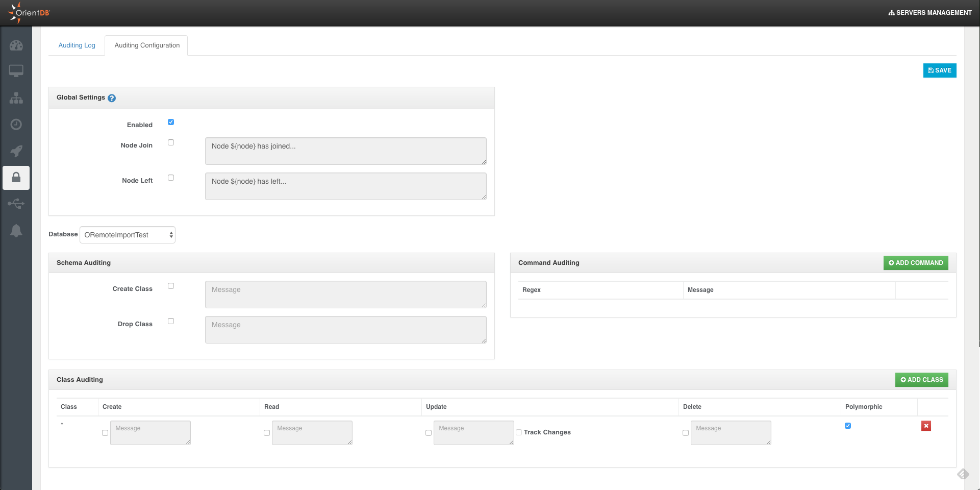Open the rocket icon in sidebar
The height and width of the screenshot is (490, 980).
click(16, 151)
